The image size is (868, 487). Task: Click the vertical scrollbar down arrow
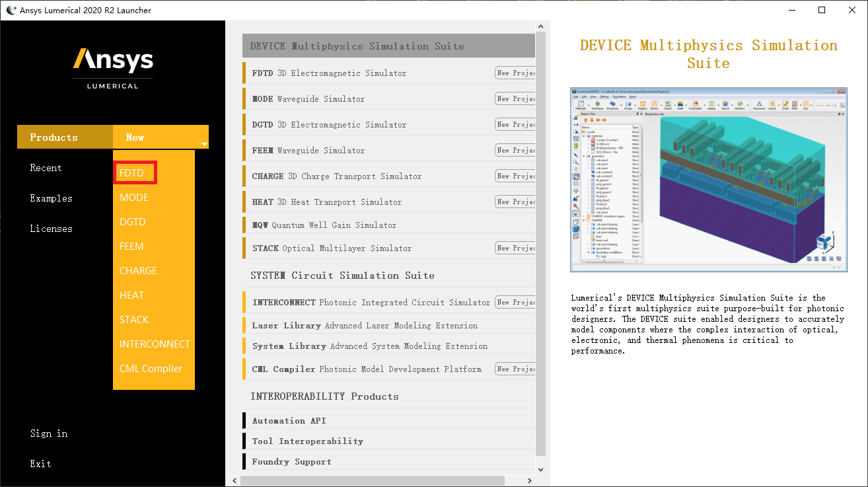click(540, 469)
